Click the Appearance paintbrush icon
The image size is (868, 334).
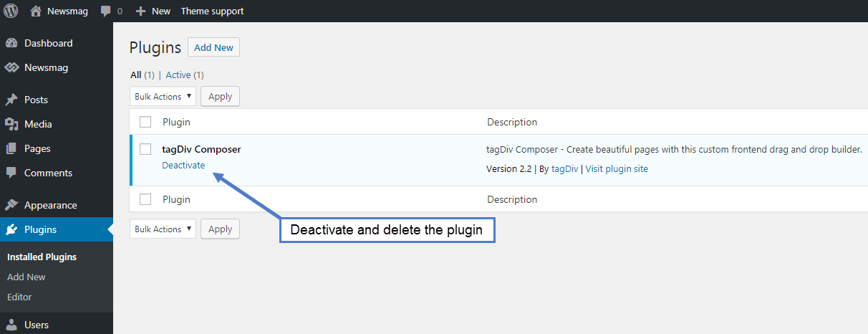[x=11, y=205]
